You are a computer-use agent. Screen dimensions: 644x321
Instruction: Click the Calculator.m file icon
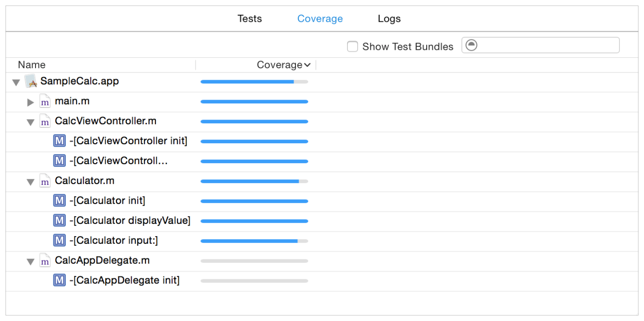45,181
